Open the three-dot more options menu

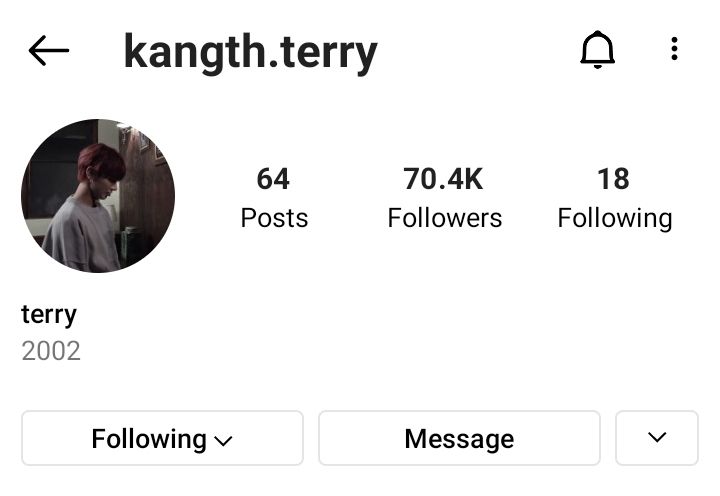click(674, 49)
